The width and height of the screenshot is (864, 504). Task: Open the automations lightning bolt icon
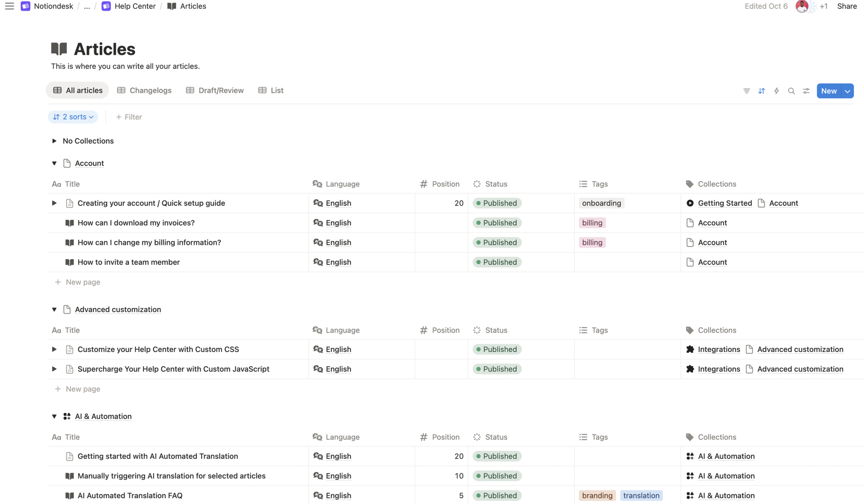pyautogui.click(x=776, y=91)
